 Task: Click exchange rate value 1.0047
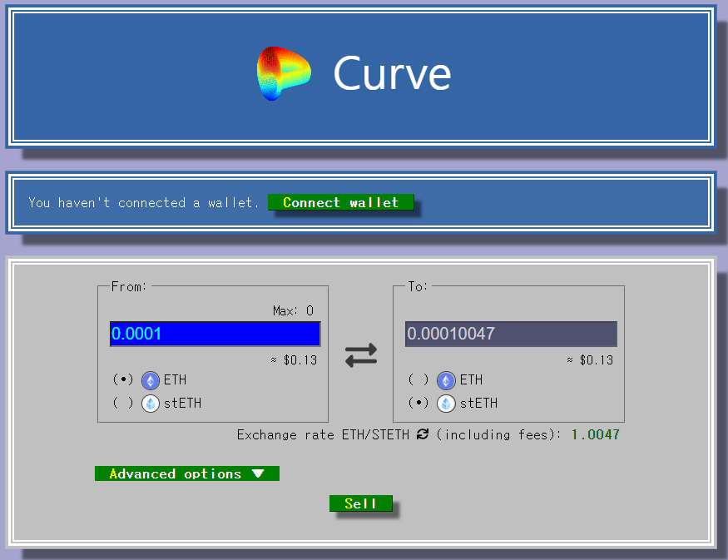[x=595, y=434]
